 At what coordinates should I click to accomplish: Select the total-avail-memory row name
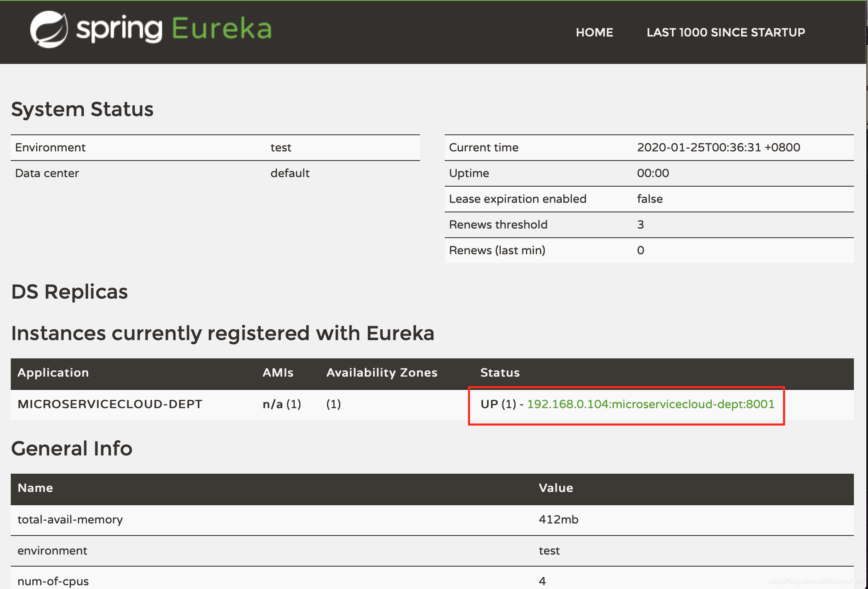[70, 520]
